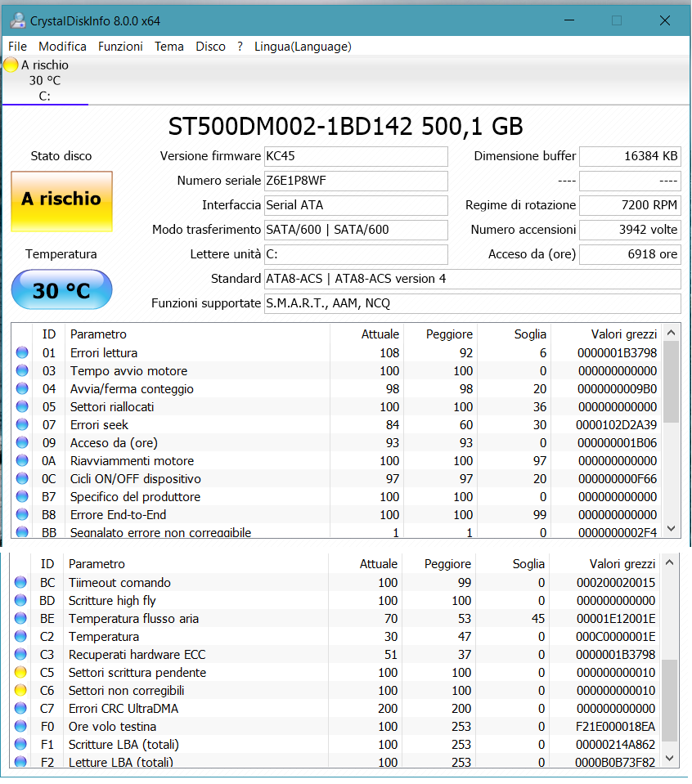Click the blue status icon for BC Tiimeout comando
The width and height of the screenshot is (692, 784).
(x=20, y=583)
